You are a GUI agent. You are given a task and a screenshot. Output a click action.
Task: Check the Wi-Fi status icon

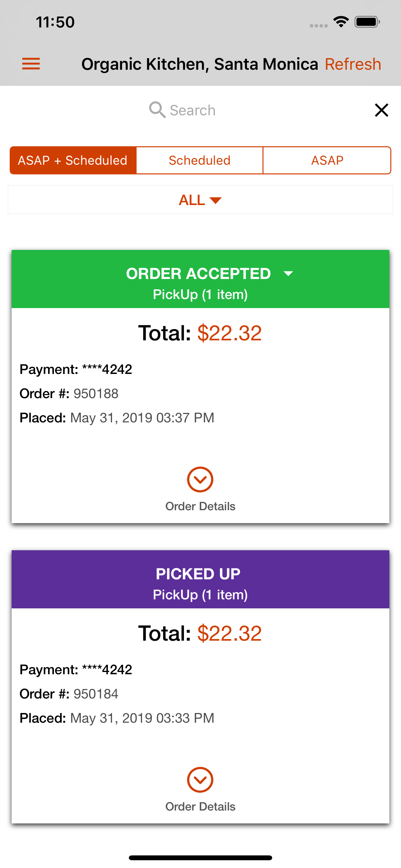pos(341,22)
